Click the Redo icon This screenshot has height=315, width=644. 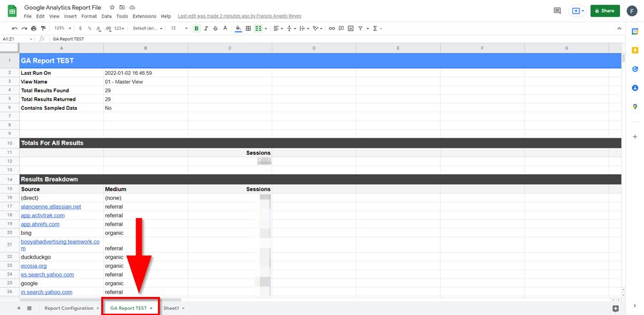(x=24, y=28)
